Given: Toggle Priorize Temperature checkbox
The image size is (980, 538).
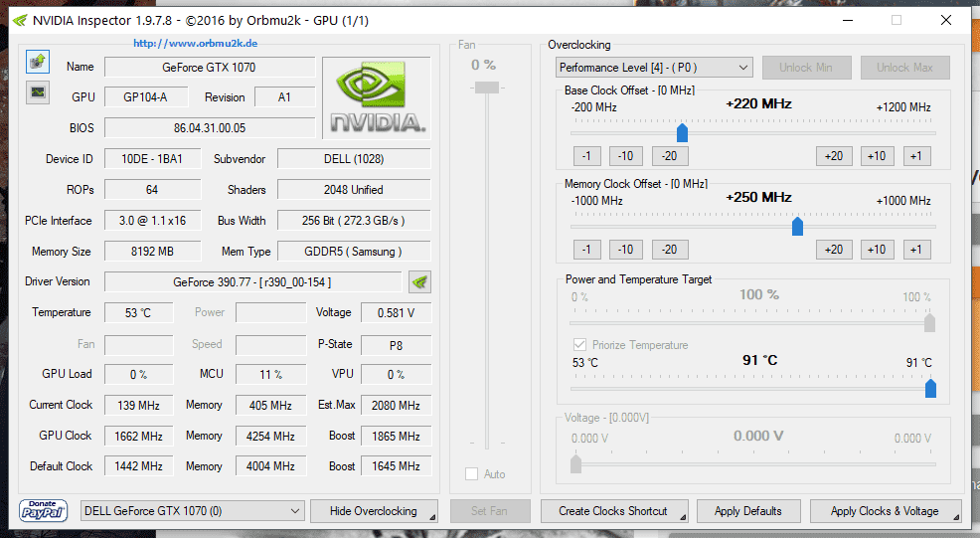Looking at the screenshot, I should pyautogui.click(x=579, y=345).
